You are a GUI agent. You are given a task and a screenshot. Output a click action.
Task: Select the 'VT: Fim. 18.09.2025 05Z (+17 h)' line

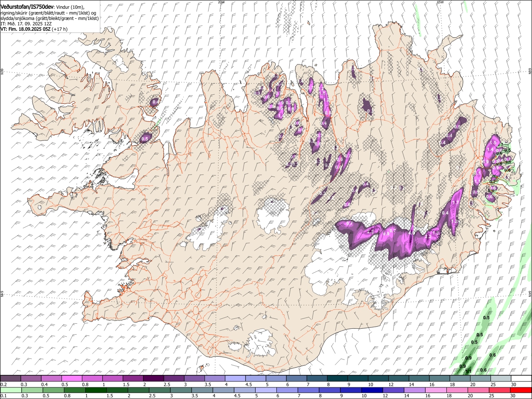tap(34, 29)
